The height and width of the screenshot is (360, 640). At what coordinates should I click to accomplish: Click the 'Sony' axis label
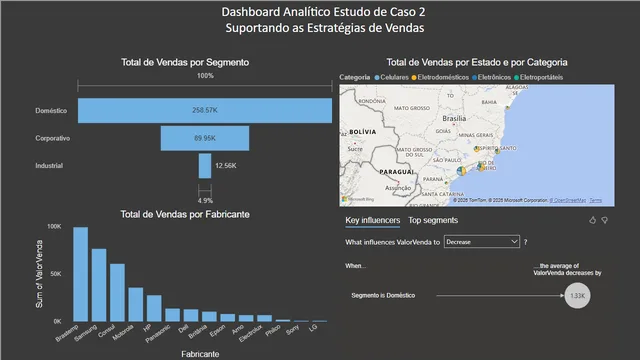(x=292, y=330)
